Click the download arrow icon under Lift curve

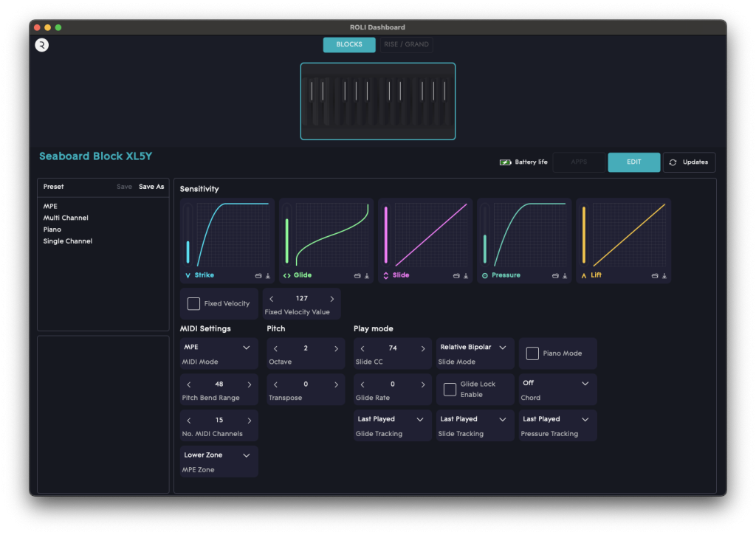click(664, 276)
